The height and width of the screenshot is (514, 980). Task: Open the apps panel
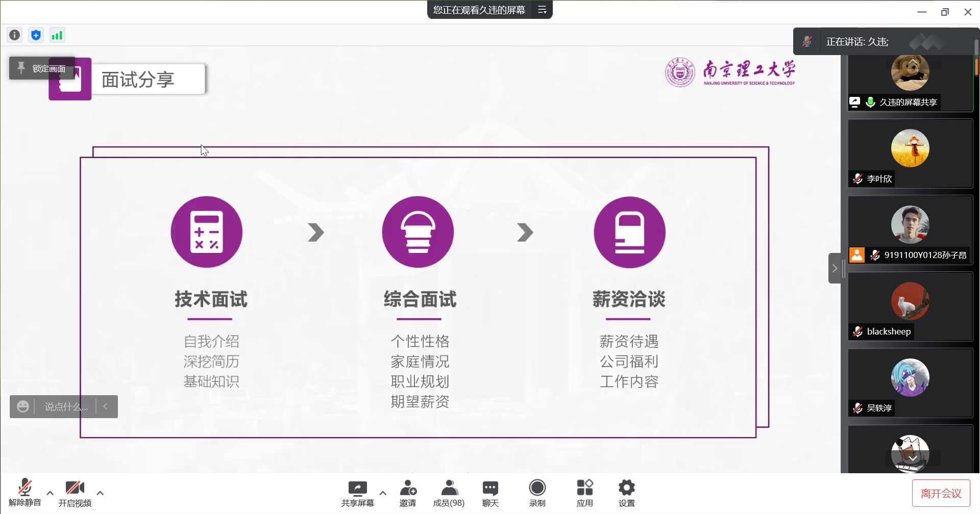click(584, 493)
